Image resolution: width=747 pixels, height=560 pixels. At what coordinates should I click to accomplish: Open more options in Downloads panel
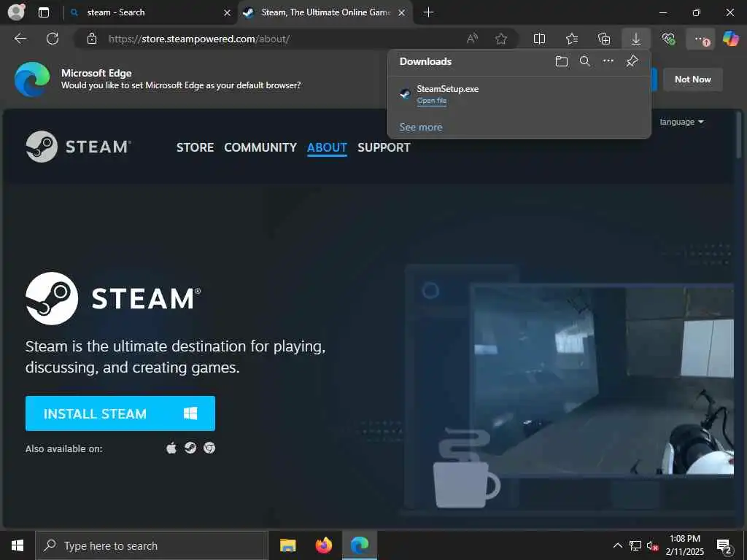coord(608,61)
